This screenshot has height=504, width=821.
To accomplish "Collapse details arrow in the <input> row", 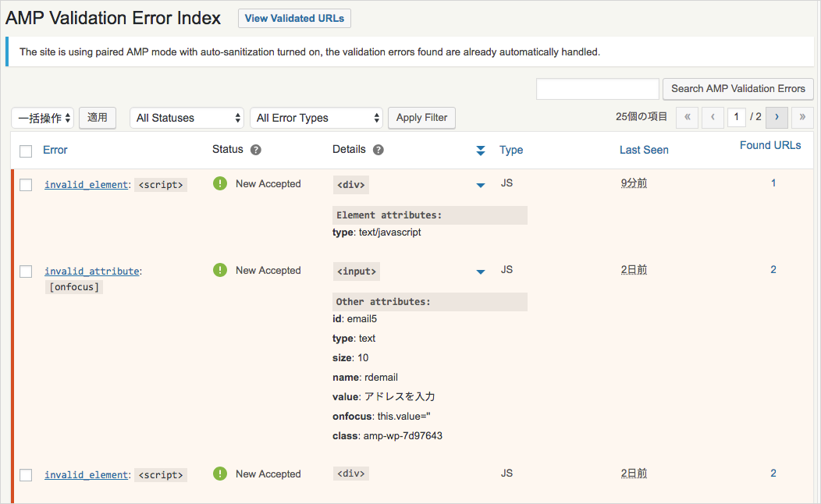I will click(481, 272).
